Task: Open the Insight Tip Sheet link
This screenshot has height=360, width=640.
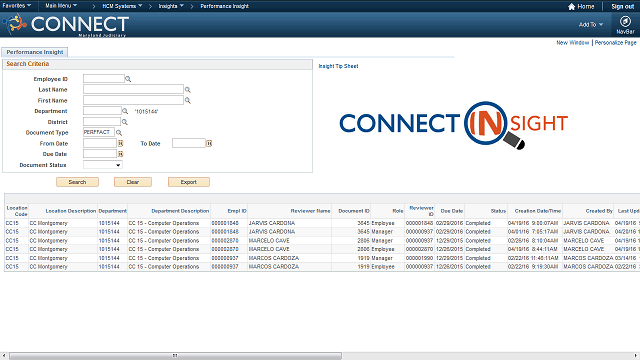Action: tap(338, 66)
